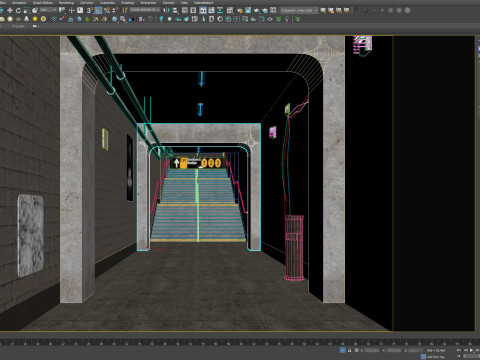Image resolution: width=480 pixels, height=360 pixels.
Task: Open the Autodesk gallery grid icon
Action: tap(273, 10)
